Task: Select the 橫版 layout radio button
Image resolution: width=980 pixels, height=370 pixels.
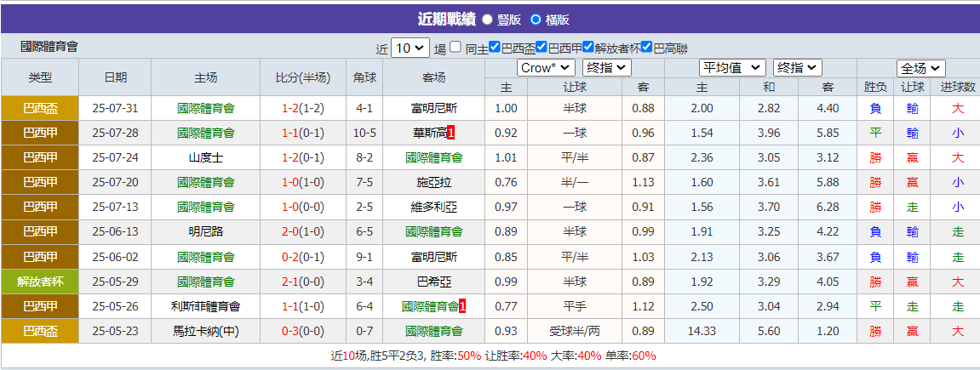Action: coord(536,19)
